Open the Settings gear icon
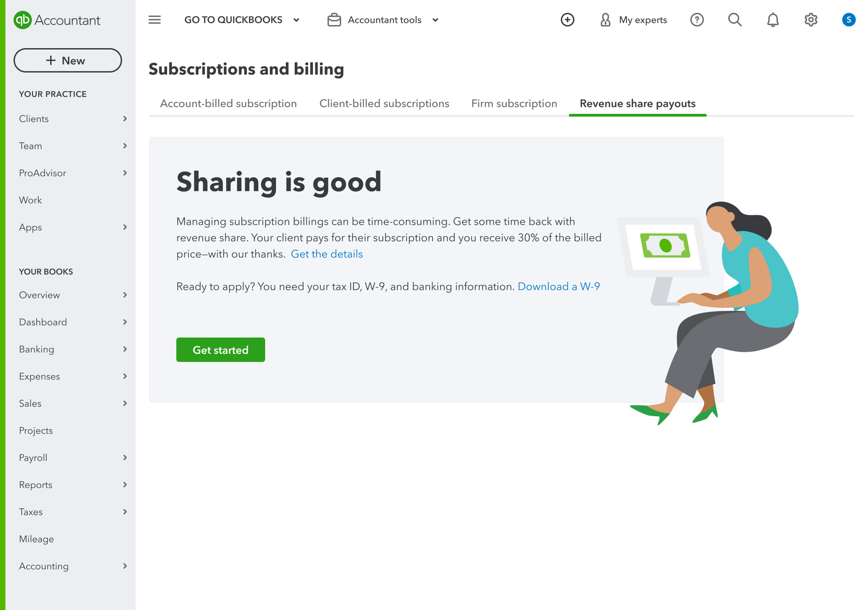The height and width of the screenshot is (610, 868). tap(811, 20)
